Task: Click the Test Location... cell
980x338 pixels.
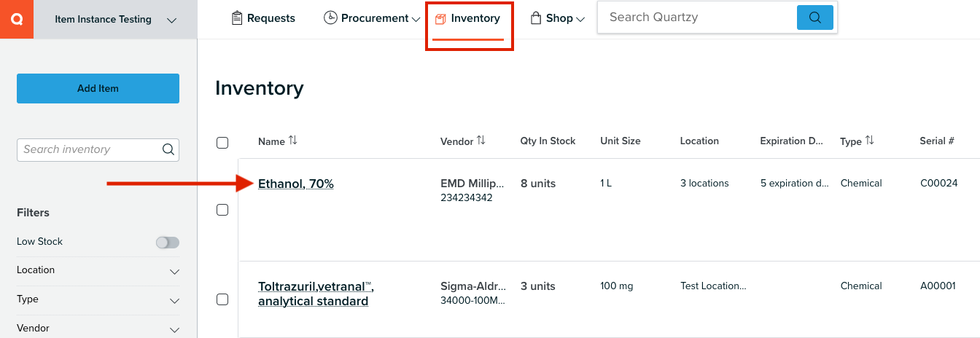Action: pyautogui.click(x=713, y=286)
